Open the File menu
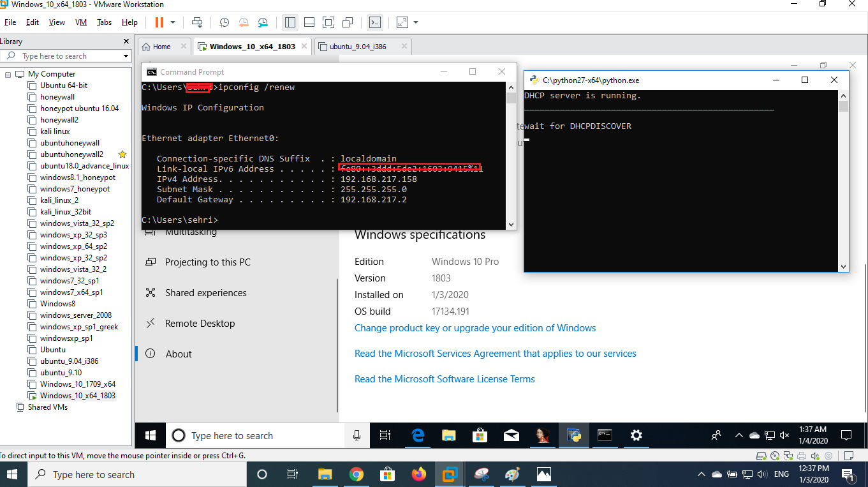The height and width of the screenshot is (487, 868). (10, 22)
